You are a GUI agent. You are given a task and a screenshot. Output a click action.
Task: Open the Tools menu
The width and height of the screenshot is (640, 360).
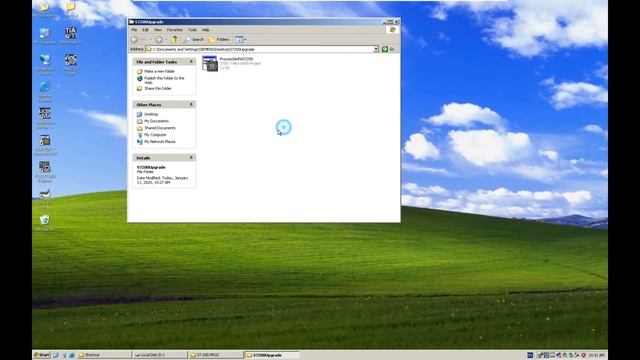pos(192,30)
